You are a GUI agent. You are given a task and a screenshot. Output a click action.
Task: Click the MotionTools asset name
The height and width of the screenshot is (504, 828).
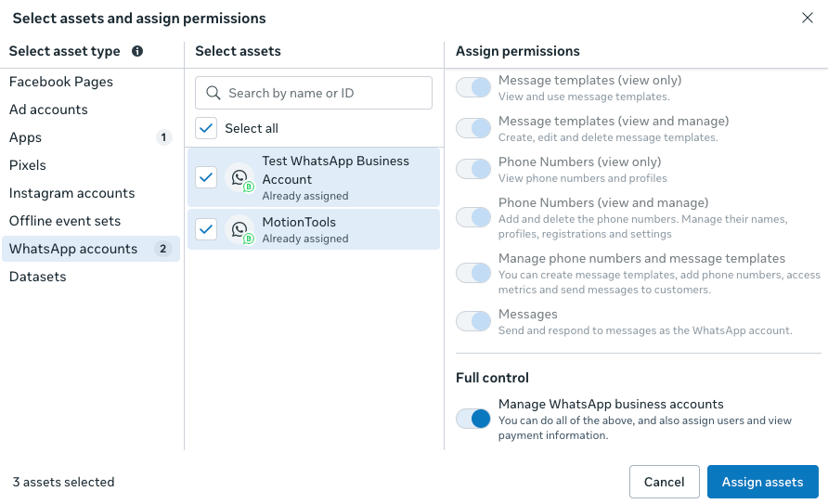click(299, 222)
